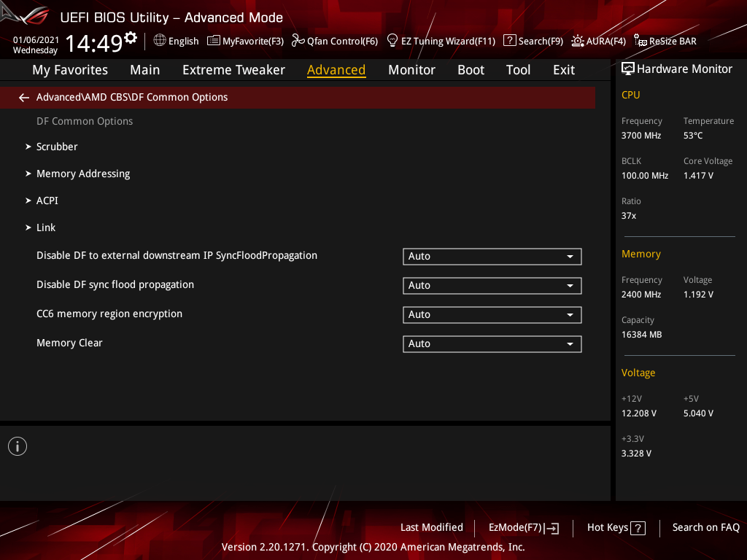Screen dimensions: 747x560
Task: Switch to Extreme Tweaker tab
Action: [233, 70]
